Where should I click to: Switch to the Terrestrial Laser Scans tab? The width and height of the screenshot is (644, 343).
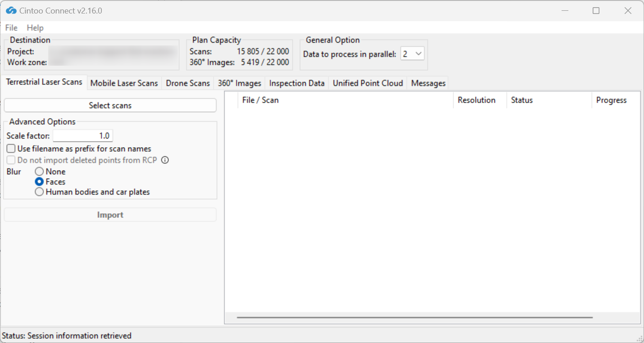(x=44, y=82)
